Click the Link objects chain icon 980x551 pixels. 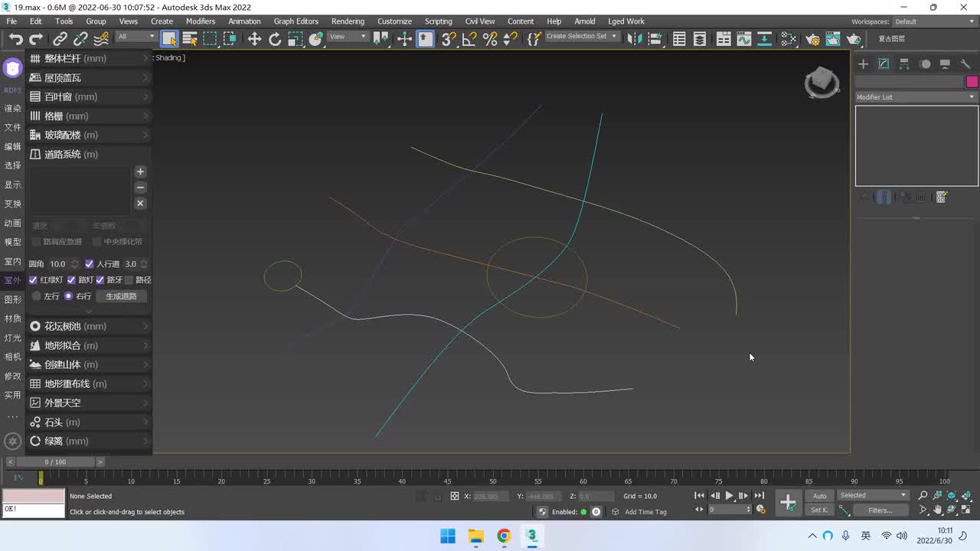60,39
